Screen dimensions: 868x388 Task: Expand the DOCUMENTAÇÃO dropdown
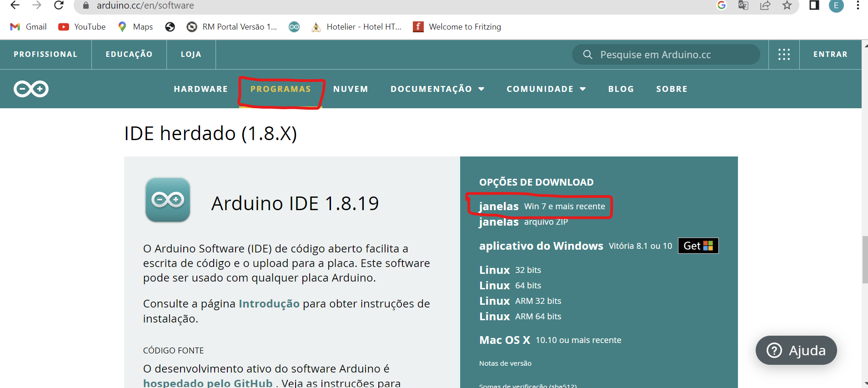pyautogui.click(x=437, y=89)
